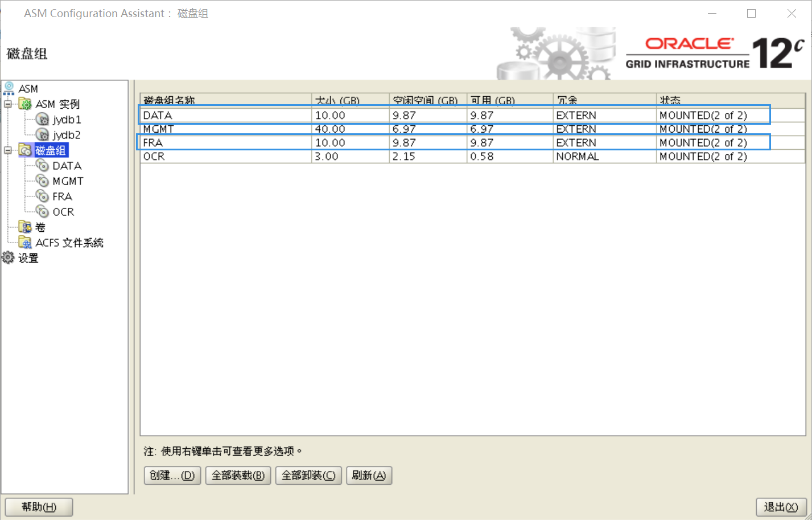812x520 pixels.
Task: Click the 磁盘组名称 column header
Action: point(226,100)
